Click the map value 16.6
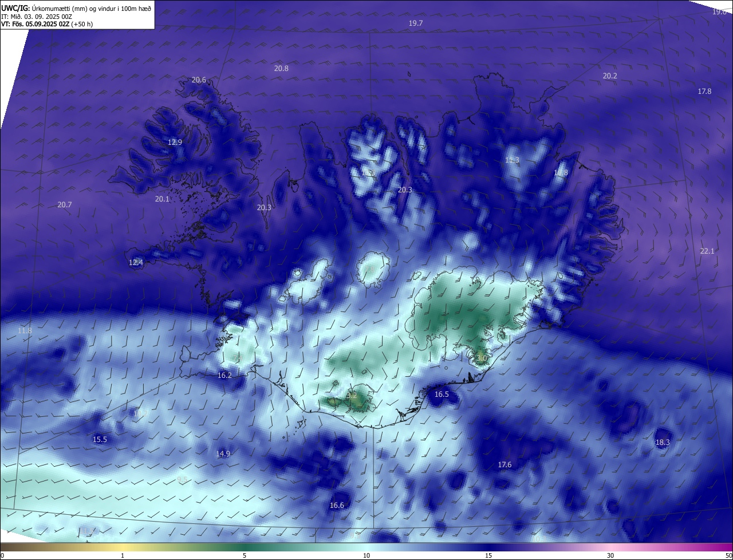This screenshot has width=733, height=560. 337,505
